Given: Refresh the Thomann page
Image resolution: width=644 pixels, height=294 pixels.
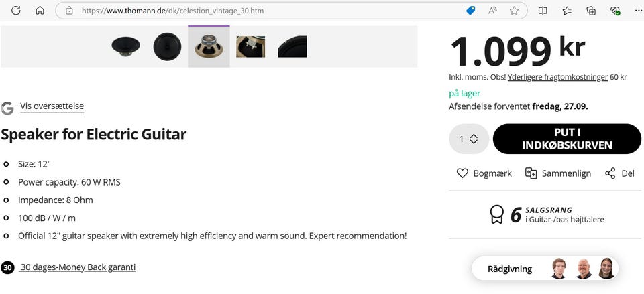Looking at the screenshot, I should pyautogui.click(x=16, y=11).
